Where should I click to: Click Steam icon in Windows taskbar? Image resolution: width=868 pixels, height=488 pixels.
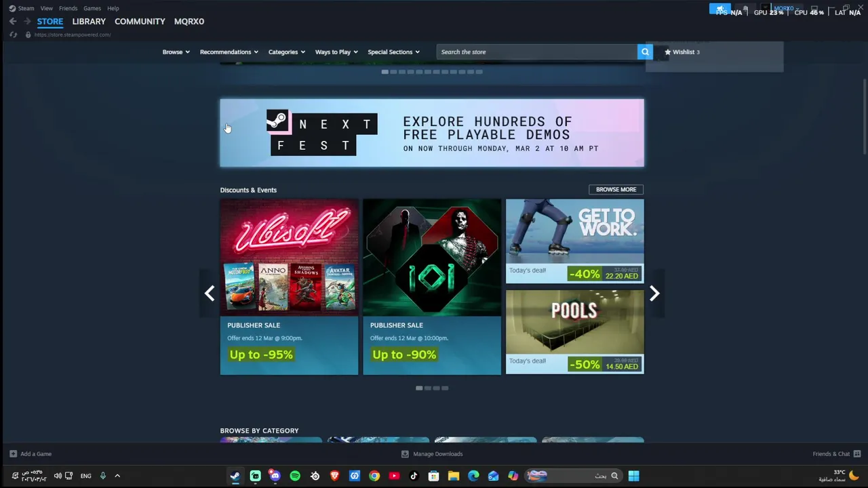[x=235, y=476]
